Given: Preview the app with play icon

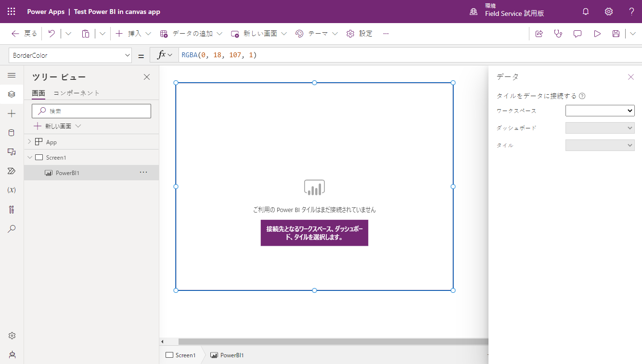Looking at the screenshot, I should 597,34.
